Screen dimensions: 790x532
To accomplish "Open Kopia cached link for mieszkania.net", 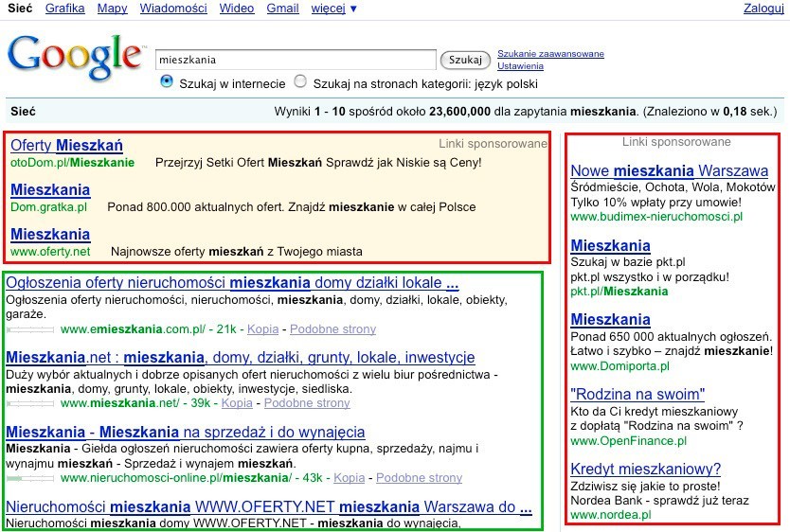I will click(237, 403).
